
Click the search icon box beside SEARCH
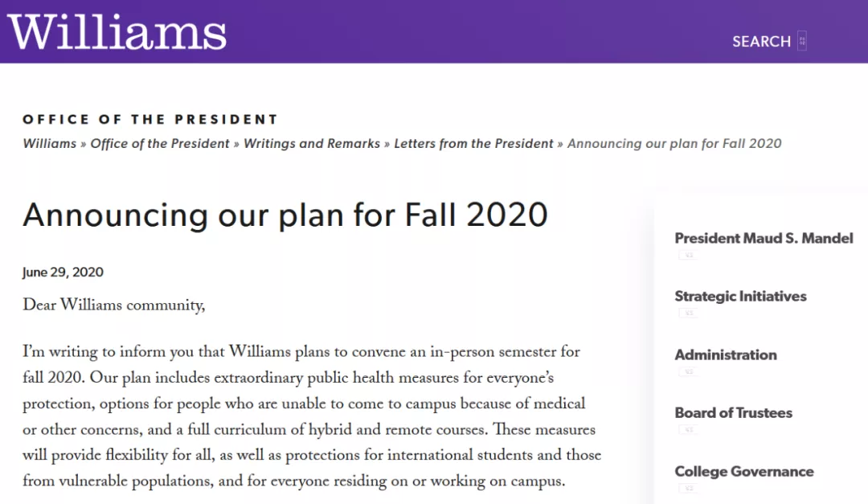pyautogui.click(x=801, y=41)
